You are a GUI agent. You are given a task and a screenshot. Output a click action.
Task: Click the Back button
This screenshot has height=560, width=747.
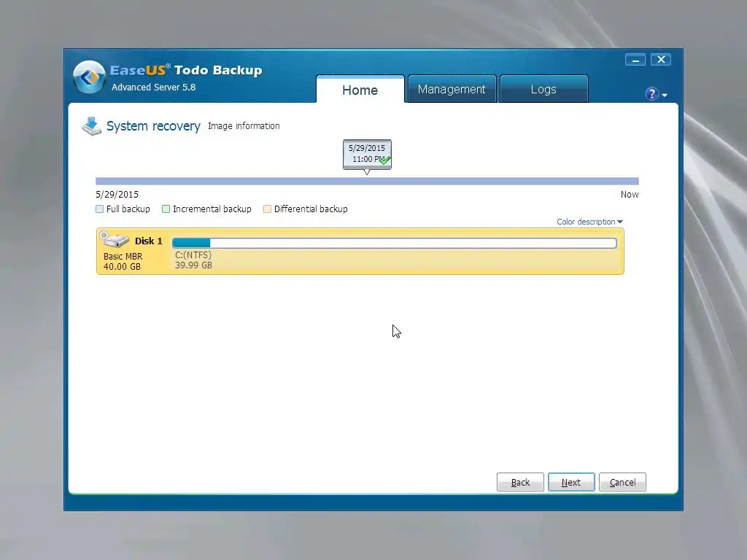[x=520, y=483]
